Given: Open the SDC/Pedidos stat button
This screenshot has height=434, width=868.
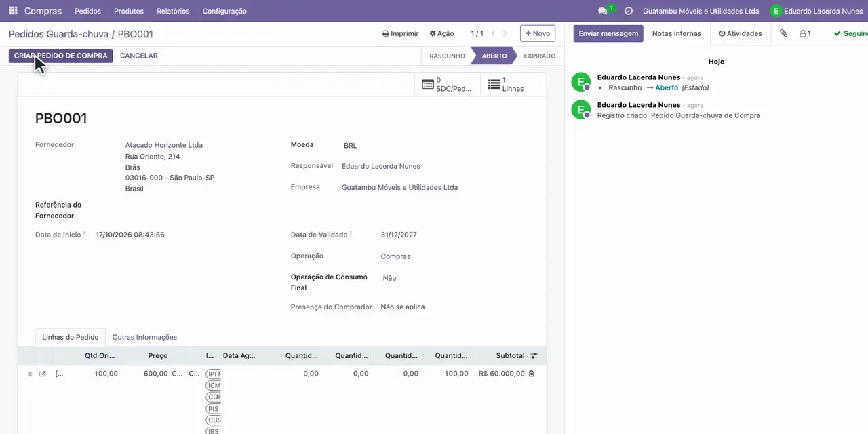Looking at the screenshot, I should click(x=448, y=84).
